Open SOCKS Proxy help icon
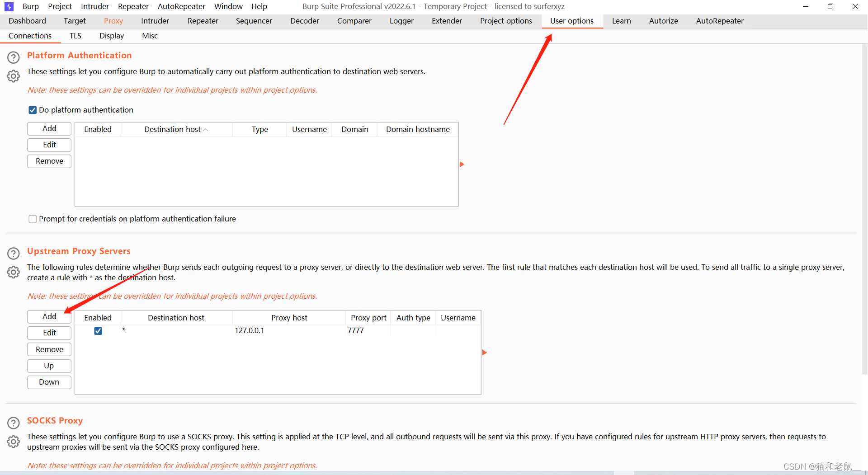 pos(14,423)
